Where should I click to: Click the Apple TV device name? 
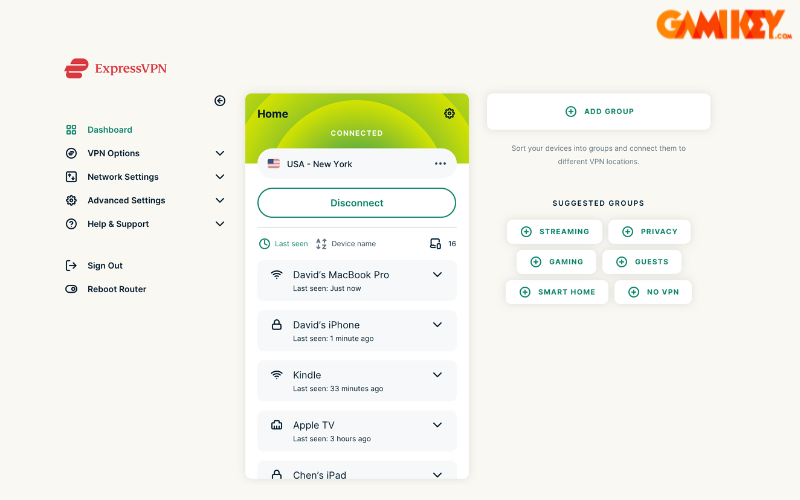point(314,425)
